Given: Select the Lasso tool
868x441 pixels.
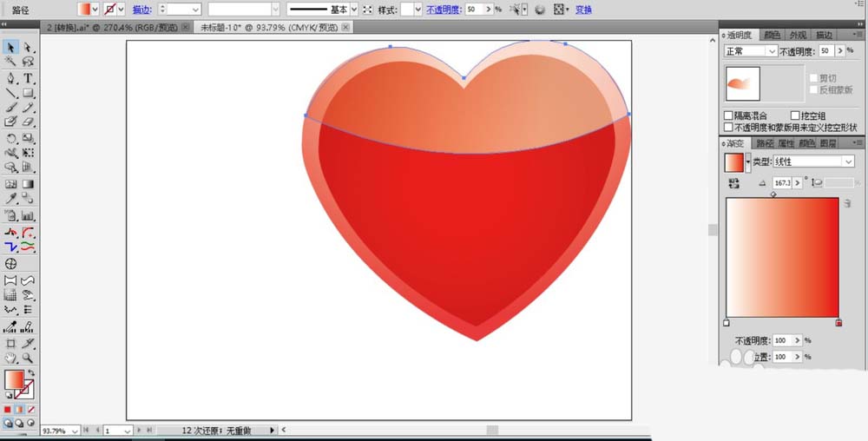Looking at the screenshot, I should 28,62.
